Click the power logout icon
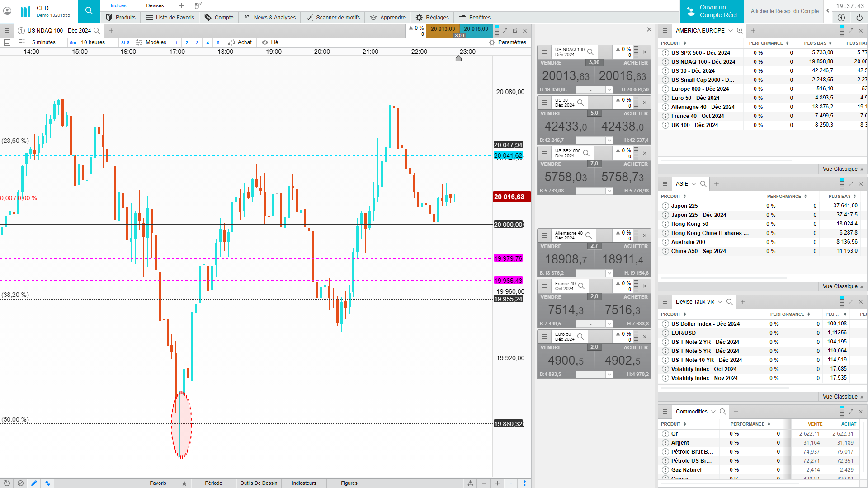 tap(859, 18)
